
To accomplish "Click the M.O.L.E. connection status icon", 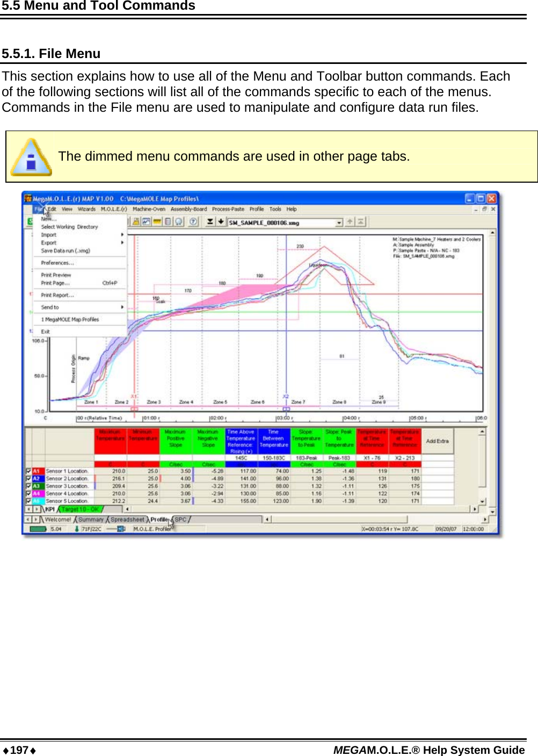I will click(x=116, y=529).
